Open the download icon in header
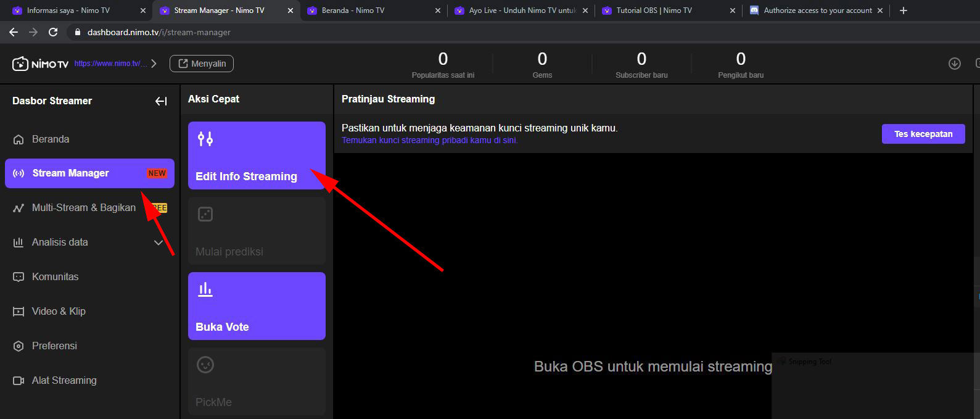The width and height of the screenshot is (980, 419). [x=955, y=64]
